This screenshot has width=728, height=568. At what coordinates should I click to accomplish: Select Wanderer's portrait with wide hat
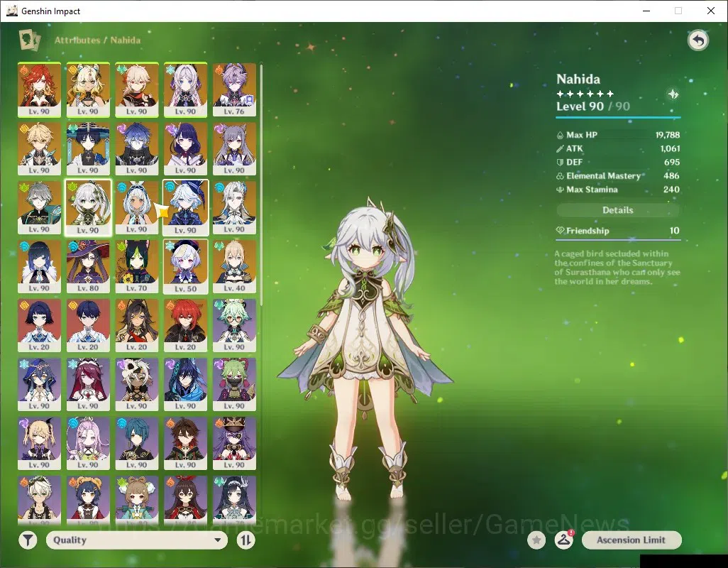[88, 148]
